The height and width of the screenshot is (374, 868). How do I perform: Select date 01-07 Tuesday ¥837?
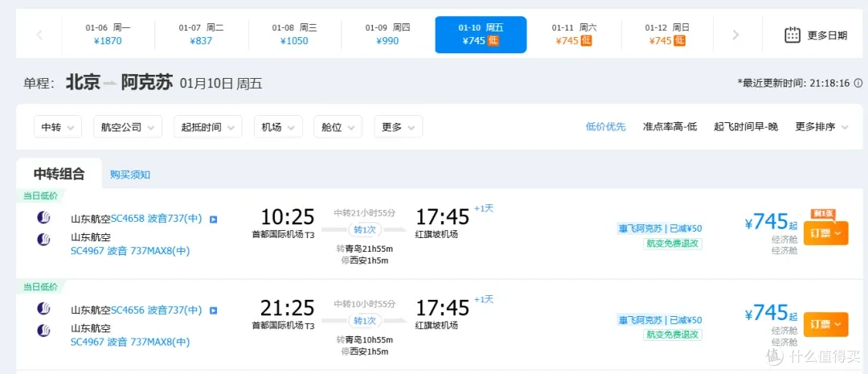201,35
